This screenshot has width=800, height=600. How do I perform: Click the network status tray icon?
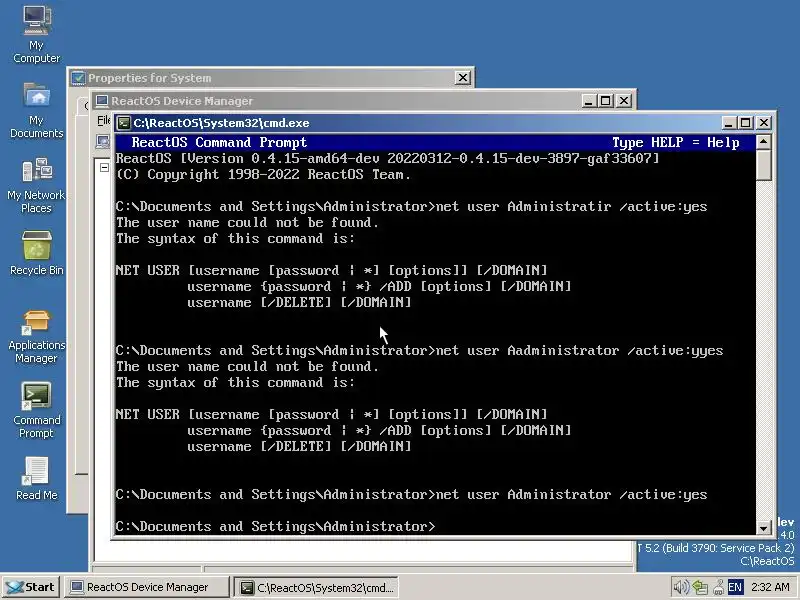pyautogui.click(x=699, y=588)
